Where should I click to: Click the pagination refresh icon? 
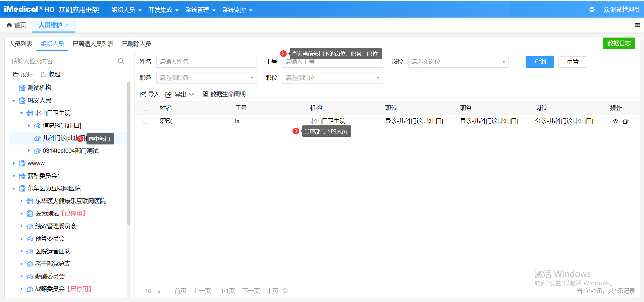[285, 291]
